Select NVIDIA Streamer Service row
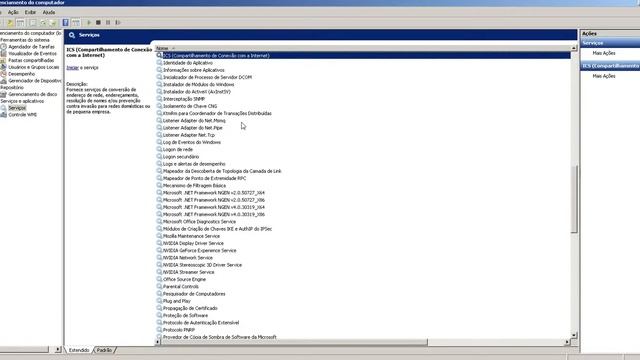 point(189,272)
